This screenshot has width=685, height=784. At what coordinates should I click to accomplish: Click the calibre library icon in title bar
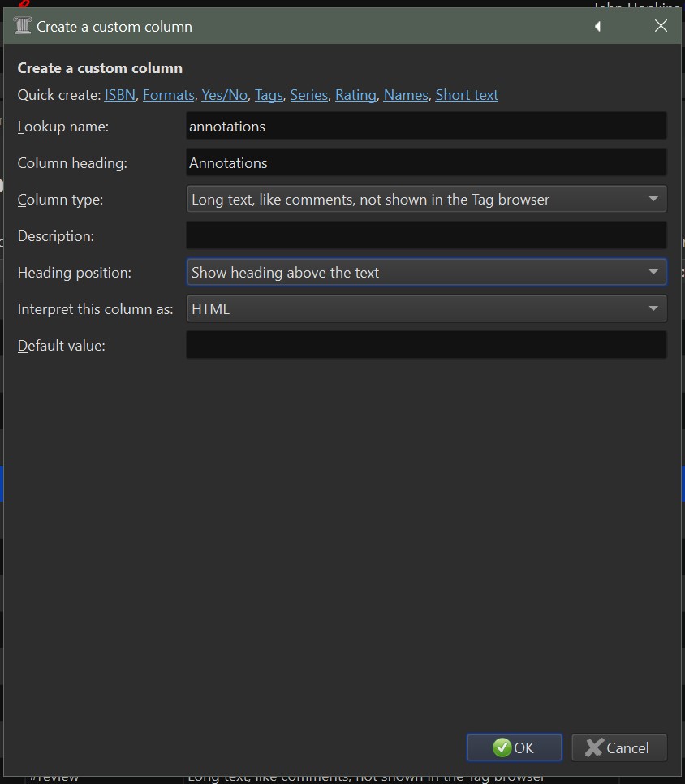pos(22,26)
